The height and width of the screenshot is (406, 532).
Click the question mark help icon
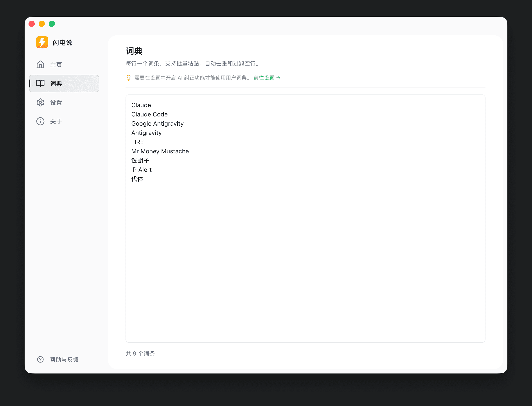[40, 359]
